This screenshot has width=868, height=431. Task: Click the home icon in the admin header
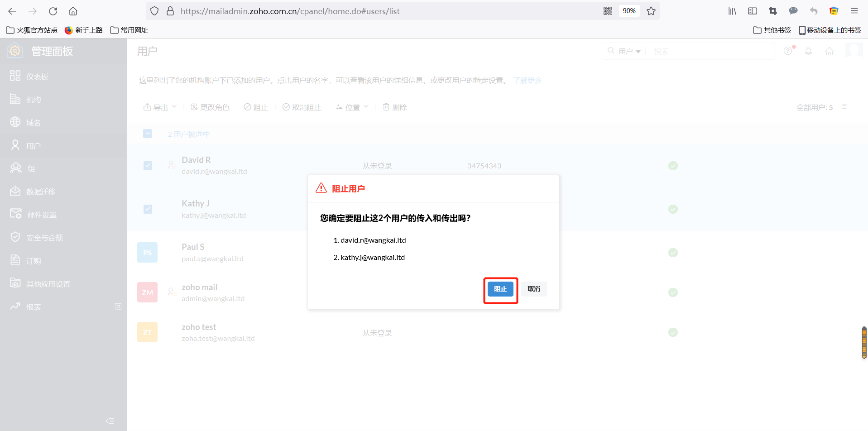click(829, 51)
